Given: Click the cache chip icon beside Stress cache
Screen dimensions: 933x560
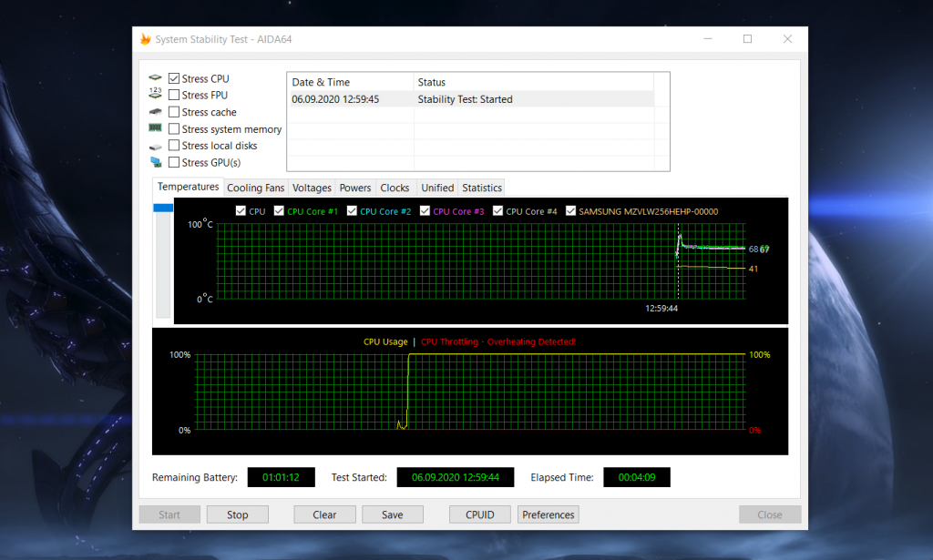Looking at the screenshot, I should (155, 112).
